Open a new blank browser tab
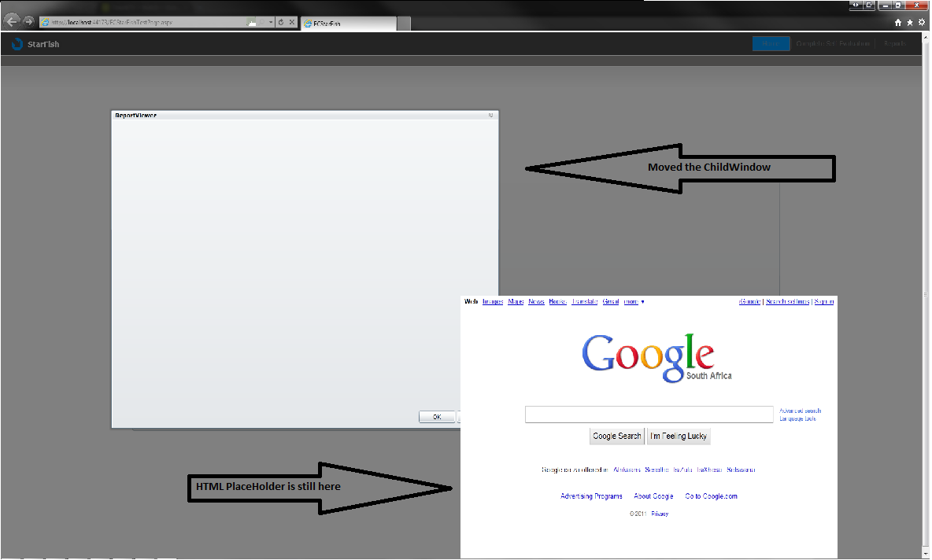 404,23
